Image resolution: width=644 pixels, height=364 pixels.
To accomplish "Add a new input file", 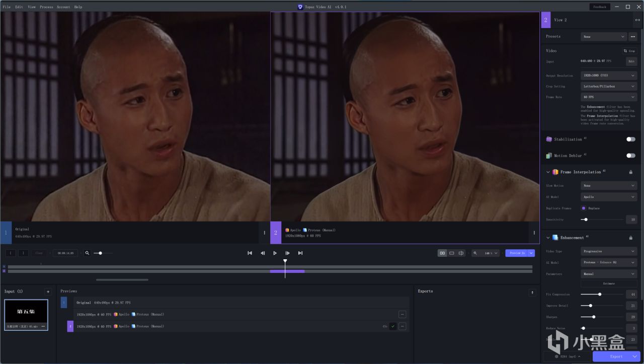I will (x=48, y=292).
